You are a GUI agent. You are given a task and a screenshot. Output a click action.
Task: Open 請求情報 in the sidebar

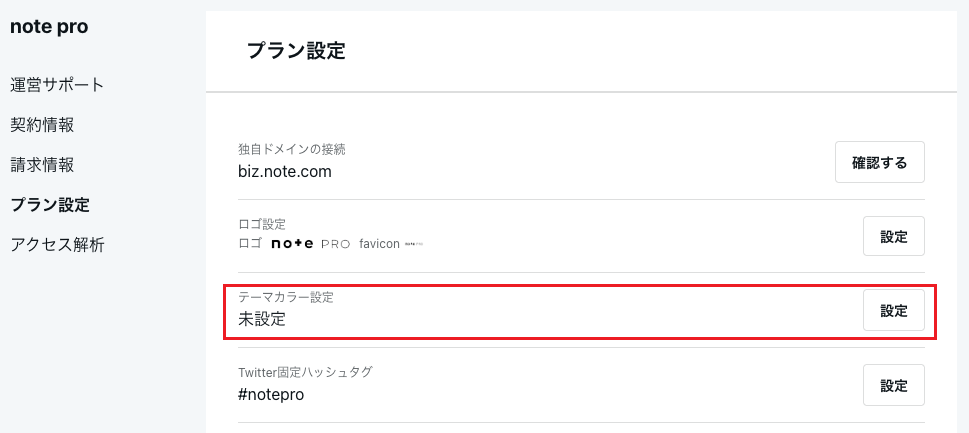[43, 165]
